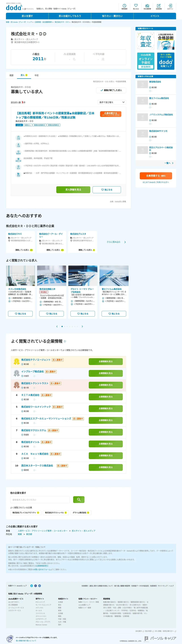Open the 気になる heart icon in header
Viewport: 182px width, 644px height.
(136, 7)
